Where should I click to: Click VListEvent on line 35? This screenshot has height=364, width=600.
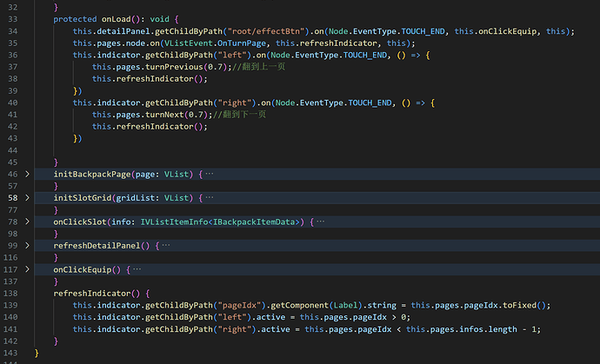click(189, 43)
